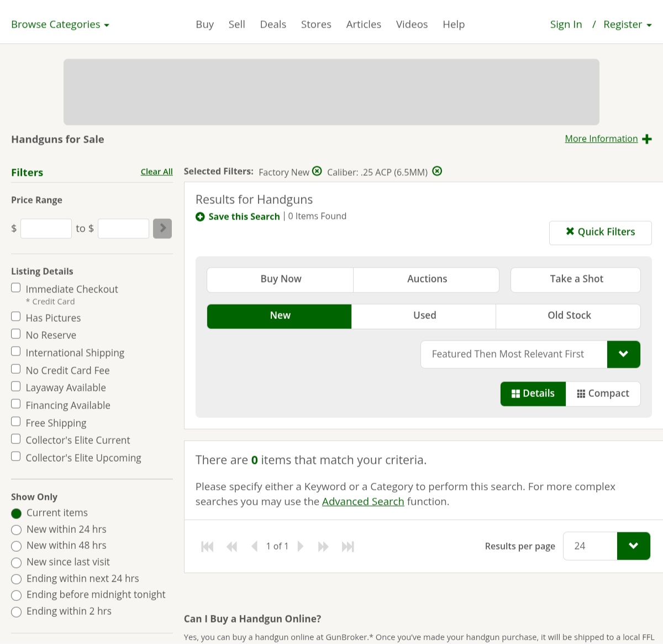
Task: Click Take a Shot button
Action: coord(576,280)
